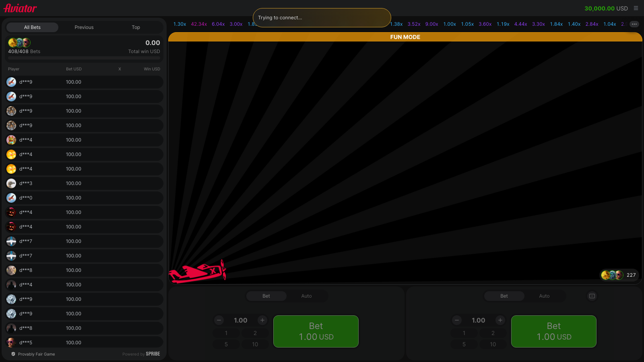Choose quick amount 10 in the right panel
This screenshot has width=644, height=362.
click(493, 344)
